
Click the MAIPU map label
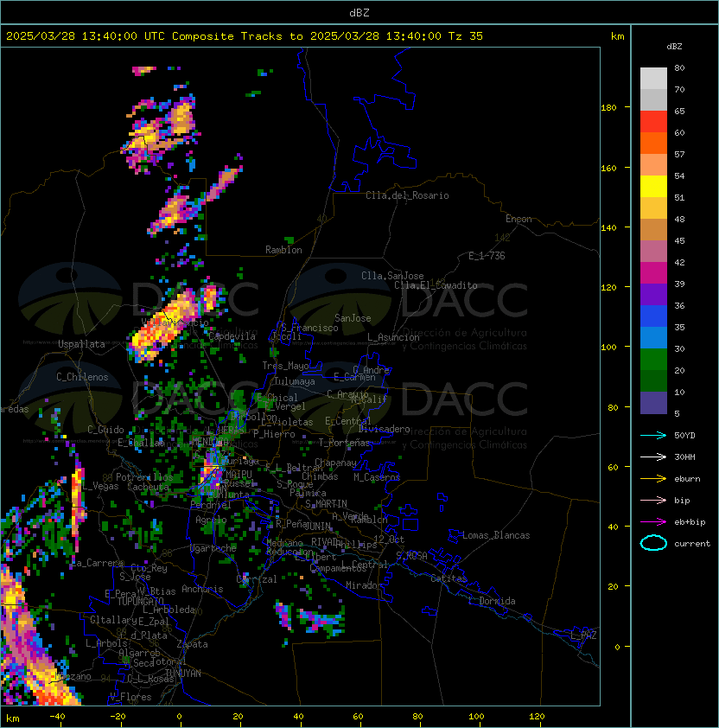pyautogui.click(x=239, y=475)
